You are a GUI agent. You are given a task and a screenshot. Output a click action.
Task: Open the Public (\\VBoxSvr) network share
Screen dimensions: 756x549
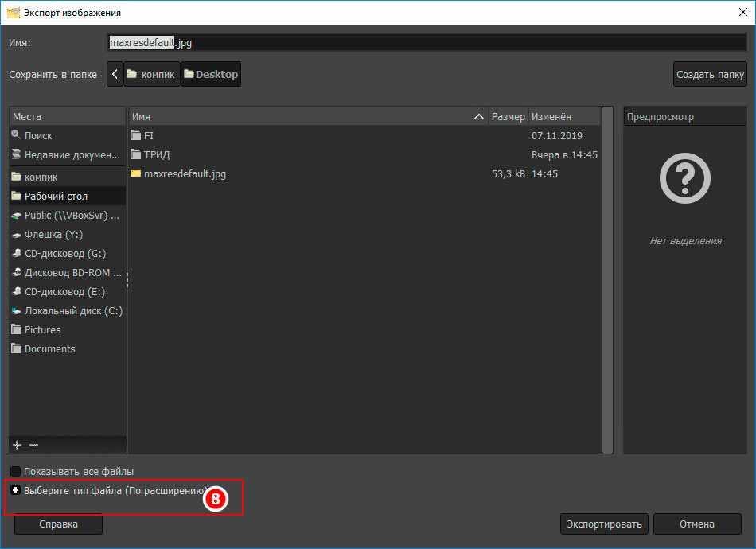tap(72, 216)
